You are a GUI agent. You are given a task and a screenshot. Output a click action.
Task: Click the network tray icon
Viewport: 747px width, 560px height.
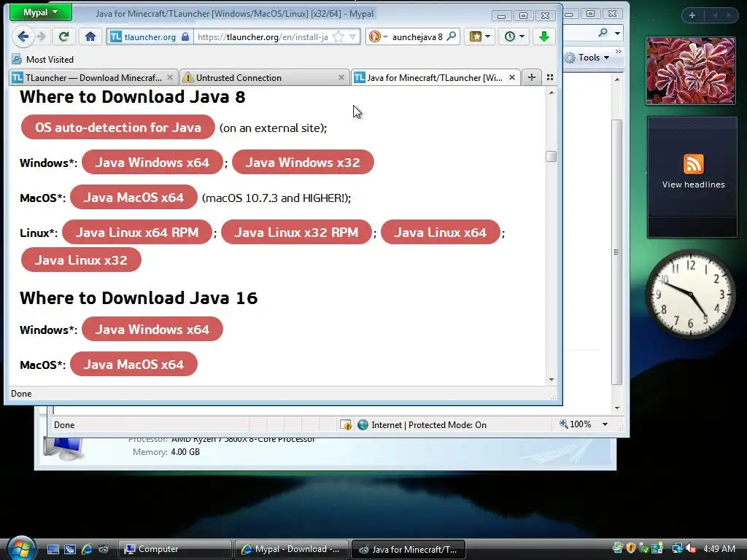click(676, 548)
